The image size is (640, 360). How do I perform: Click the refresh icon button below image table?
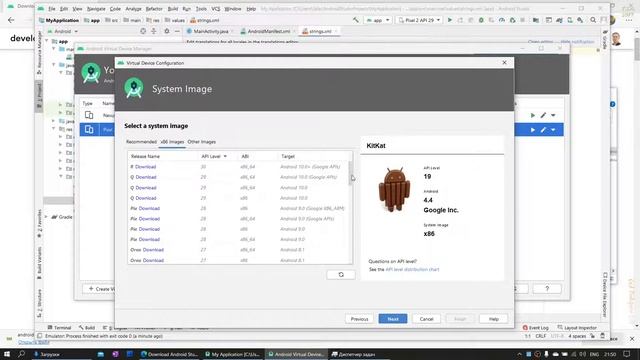341,275
